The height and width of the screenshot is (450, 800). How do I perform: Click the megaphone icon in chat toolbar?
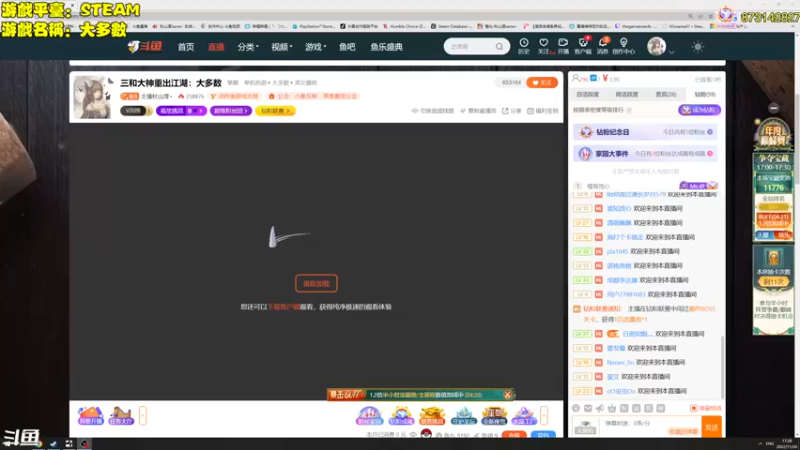pos(599,408)
